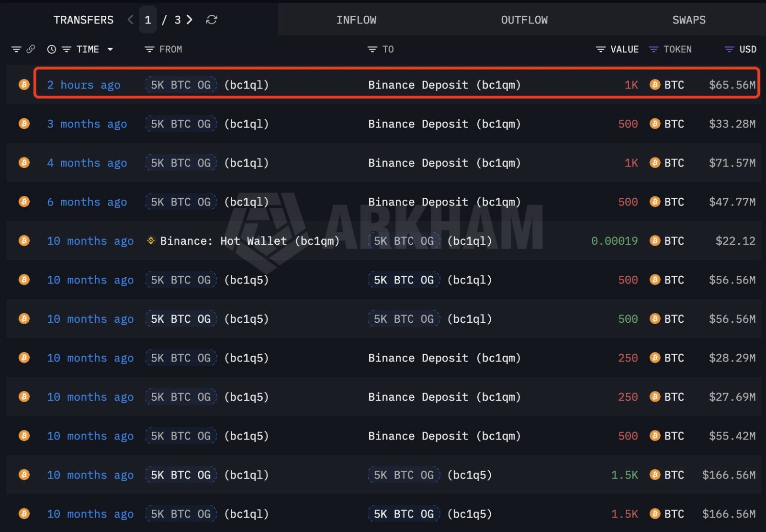Open the VALUE column filter icon
Image resolution: width=766 pixels, height=532 pixels.
coord(600,49)
